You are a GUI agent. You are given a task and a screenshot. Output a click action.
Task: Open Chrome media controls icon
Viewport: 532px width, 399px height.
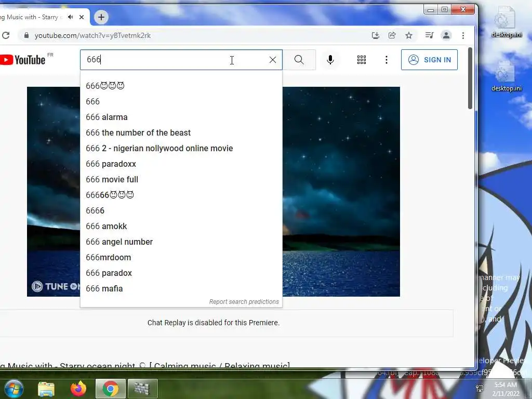tap(429, 35)
